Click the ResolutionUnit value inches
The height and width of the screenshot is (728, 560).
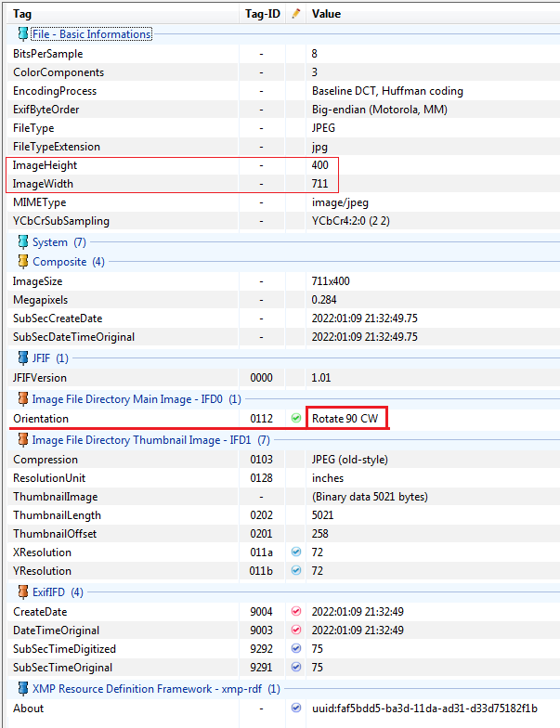(x=328, y=478)
